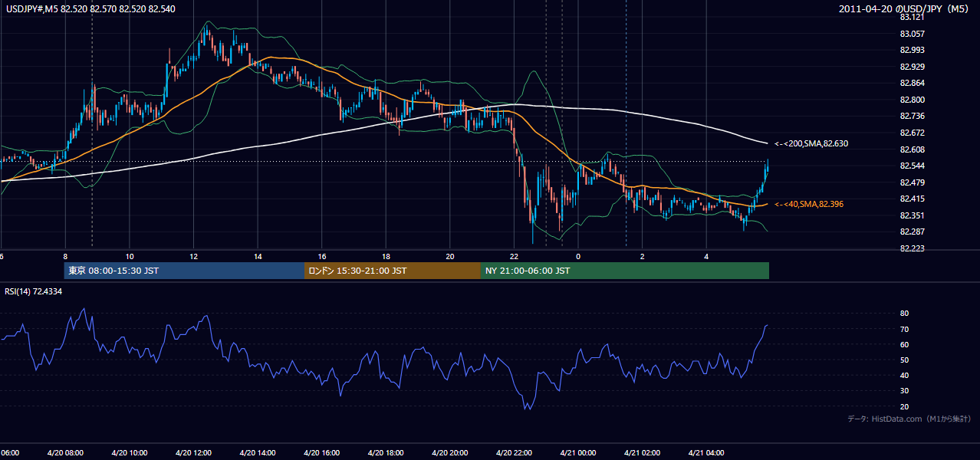Click the RSI(14) 72.4334 indicator label
The width and height of the screenshot is (980, 460).
[x=34, y=291]
